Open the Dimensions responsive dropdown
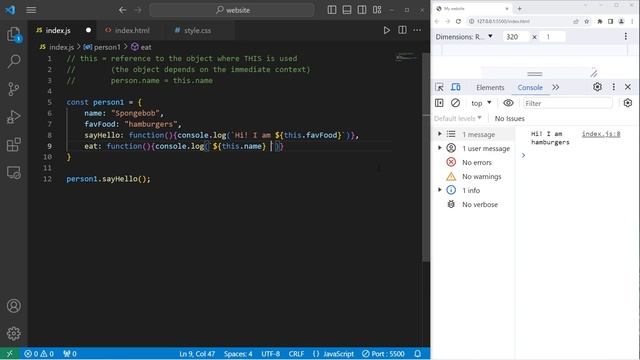 point(464,37)
